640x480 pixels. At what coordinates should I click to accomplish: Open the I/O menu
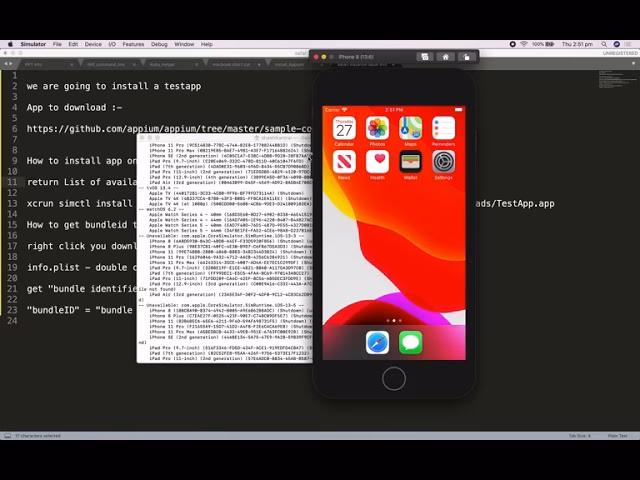pos(112,44)
